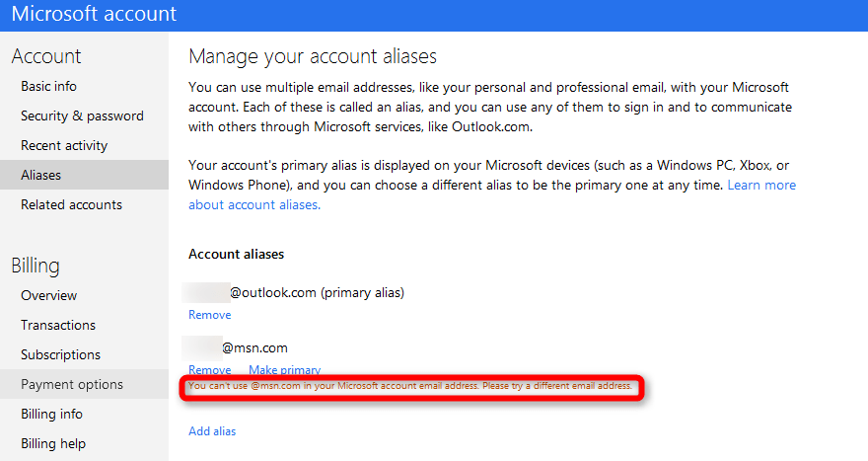View Recent activity in sidebar
Screen dimensions: 868x461
(x=64, y=146)
